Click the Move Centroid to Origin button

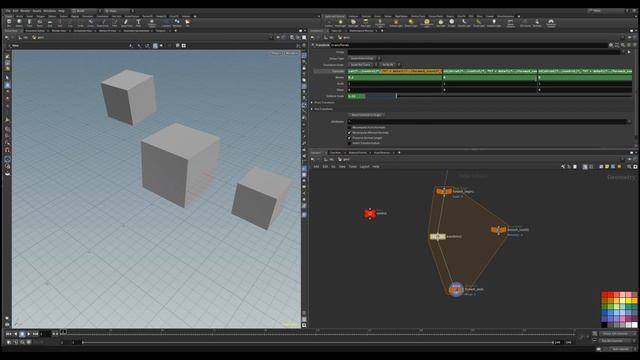[367, 115]
